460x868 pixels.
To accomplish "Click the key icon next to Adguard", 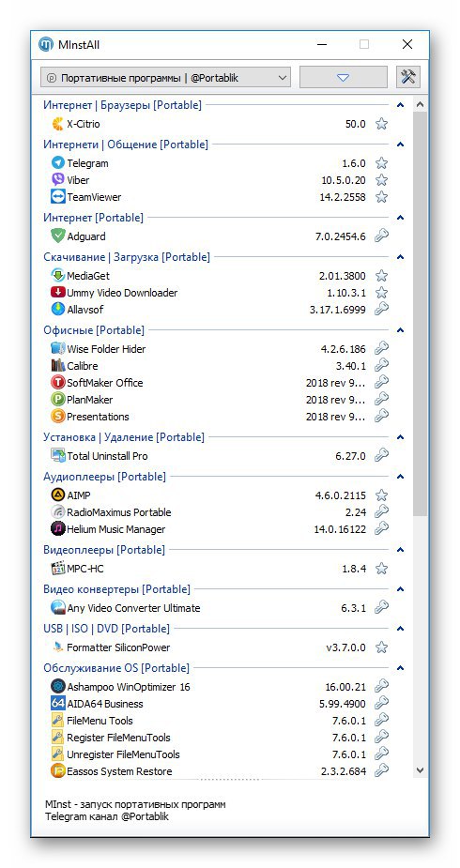I will 381,236.
